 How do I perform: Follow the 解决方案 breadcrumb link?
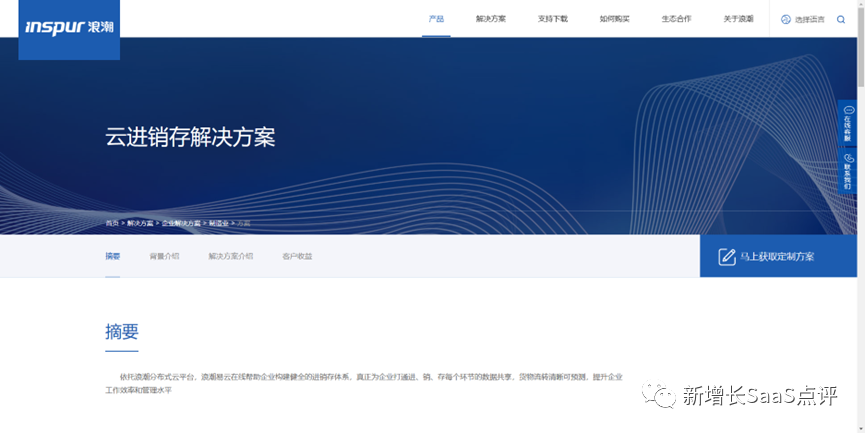[x=140, y=223]
